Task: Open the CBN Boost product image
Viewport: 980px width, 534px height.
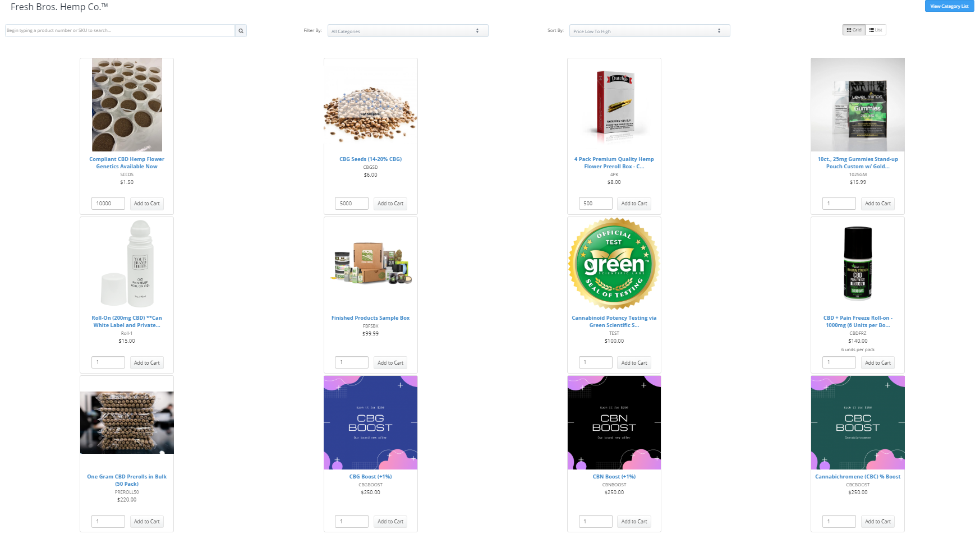Action: coord(614,422)
